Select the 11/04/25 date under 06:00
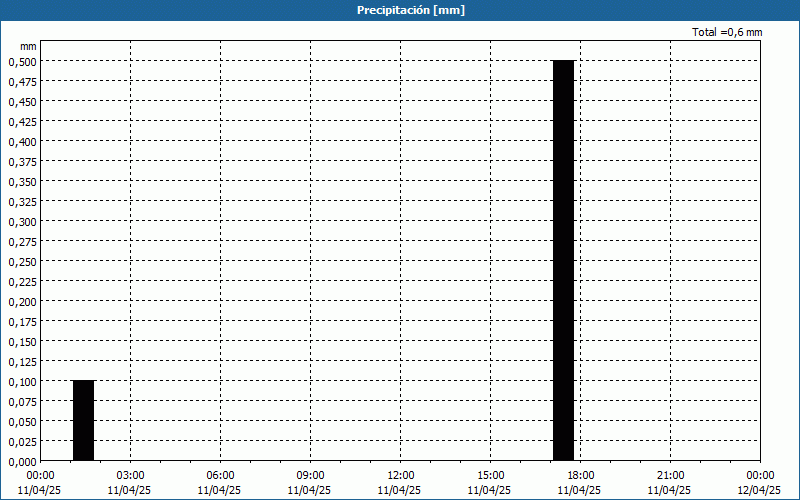 pyautogui.click(x=219, y=490)
